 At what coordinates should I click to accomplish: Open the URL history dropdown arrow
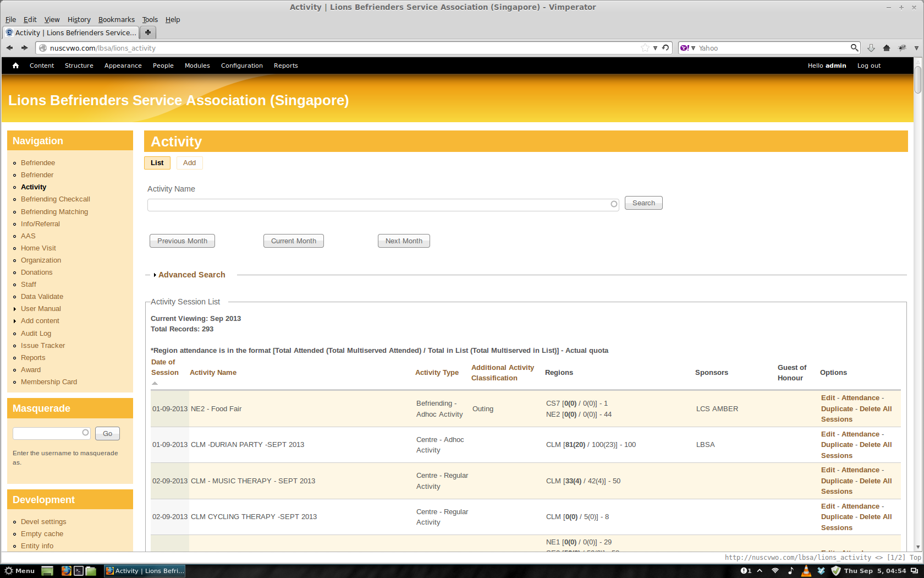coord(655,48)
